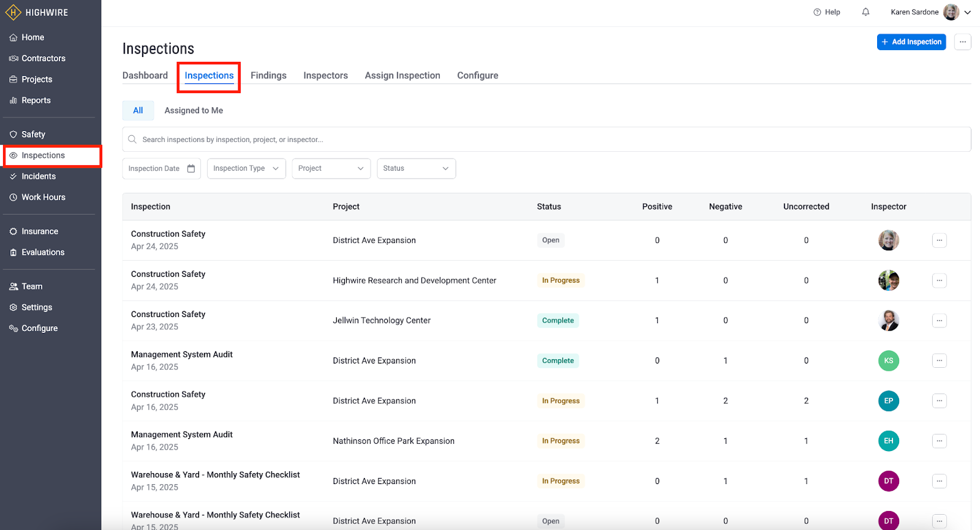Open Help in top bar
This screenshot has height=530, width=980.
tap(827, 12)
